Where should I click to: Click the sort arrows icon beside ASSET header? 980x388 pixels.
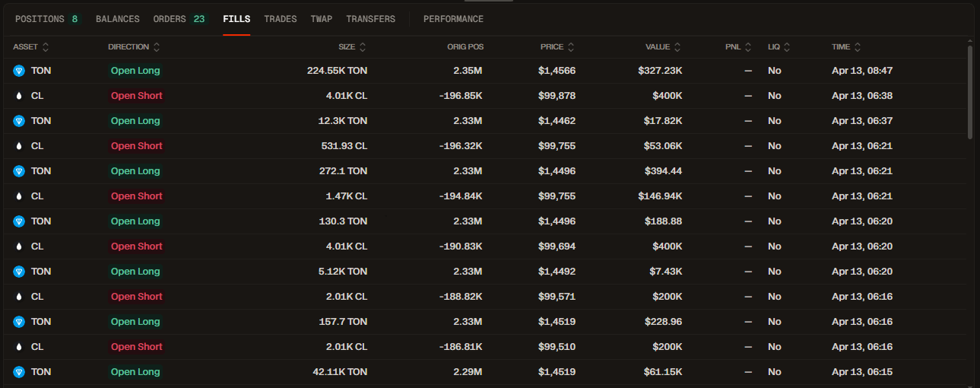pos(46,47)
